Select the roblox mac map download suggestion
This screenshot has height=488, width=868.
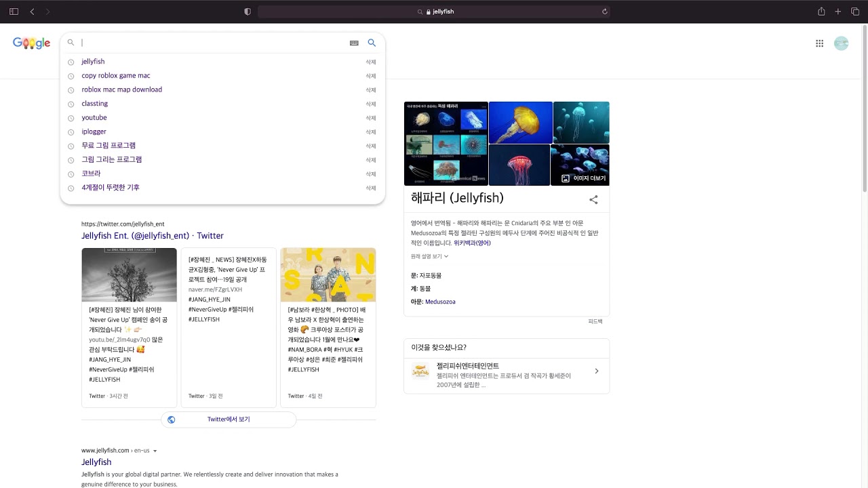pyautogui.click(x=122, y=89)
